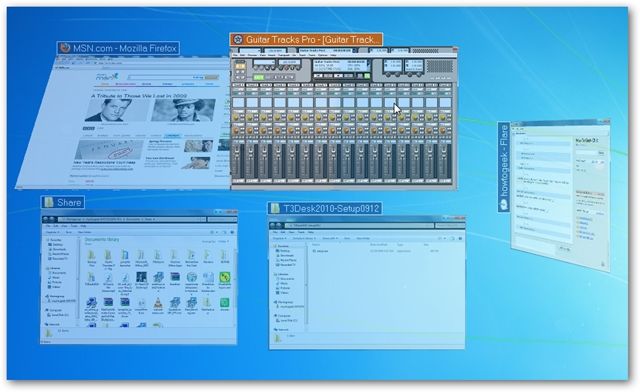Click the central time display in Guitar Tracks Pro
Viewport: 640px width, 392px height.
click(341, 65)
